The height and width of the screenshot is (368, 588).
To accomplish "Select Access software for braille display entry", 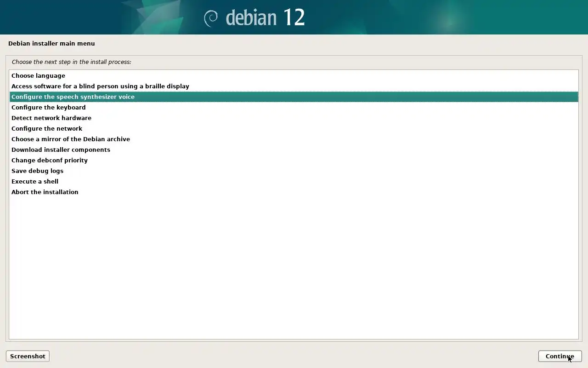I will (x=294, y=86).
